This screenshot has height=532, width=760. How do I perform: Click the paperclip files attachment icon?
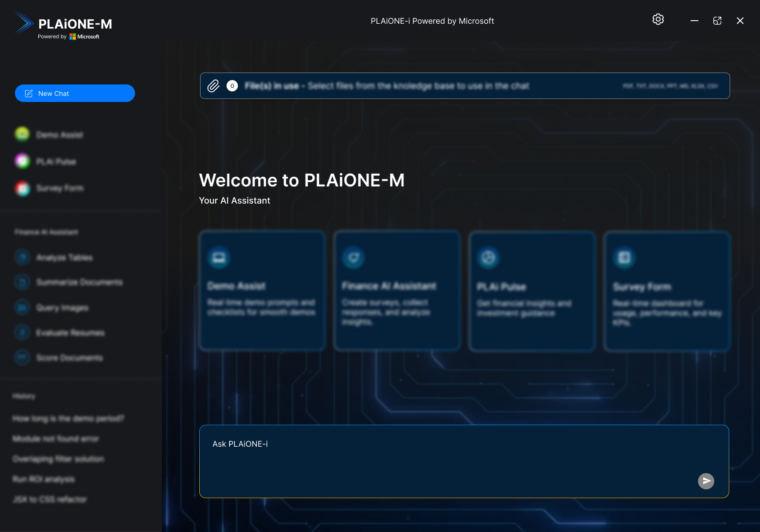[214, 86]
